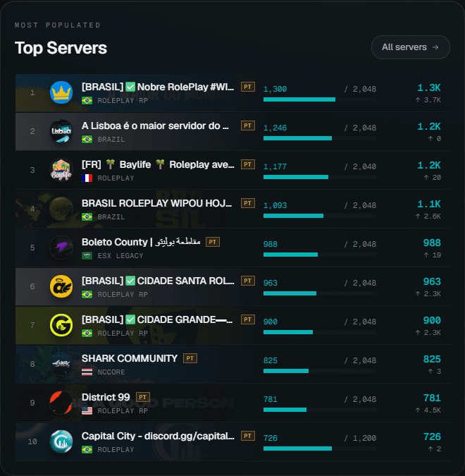The height and width of the screenshot is (476, 465).
Task: Click the BRASIL ROLEPLAY WIPOU server avatar
Action: tap(61, 209)
